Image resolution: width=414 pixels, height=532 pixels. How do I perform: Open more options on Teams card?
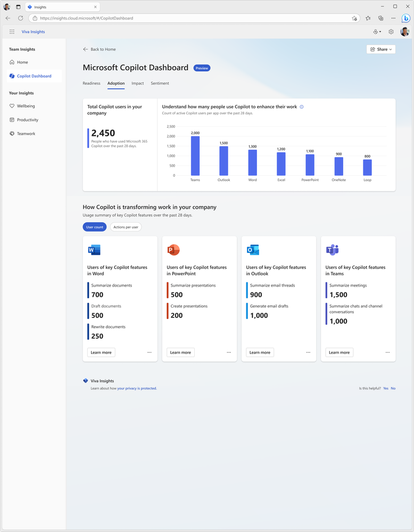387,353
